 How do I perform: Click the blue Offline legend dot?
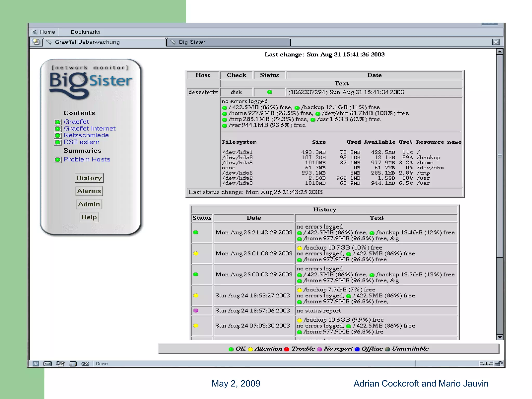(357, 349)
